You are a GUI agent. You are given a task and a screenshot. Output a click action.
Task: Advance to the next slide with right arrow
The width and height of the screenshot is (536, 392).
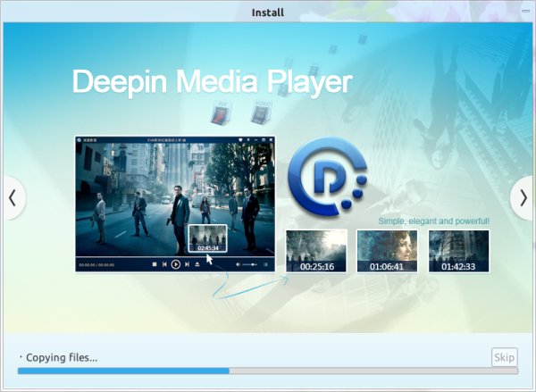(x=523, y=198)
